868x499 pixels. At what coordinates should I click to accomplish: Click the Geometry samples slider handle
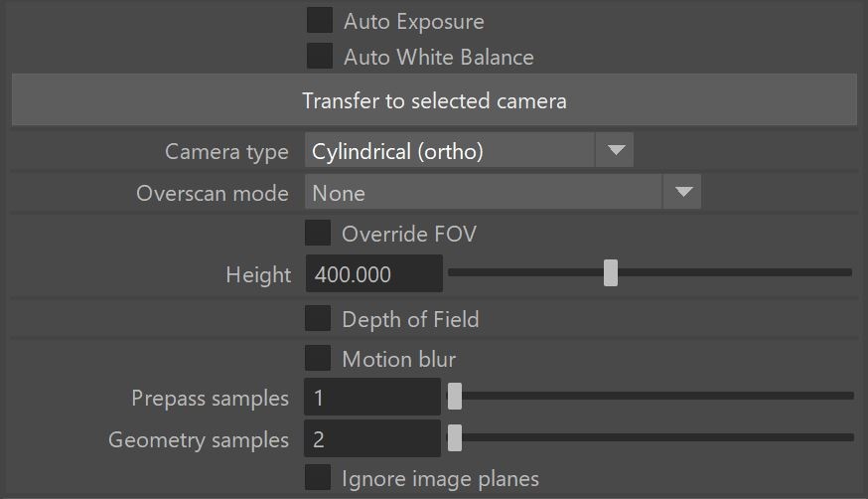[455, 437]
